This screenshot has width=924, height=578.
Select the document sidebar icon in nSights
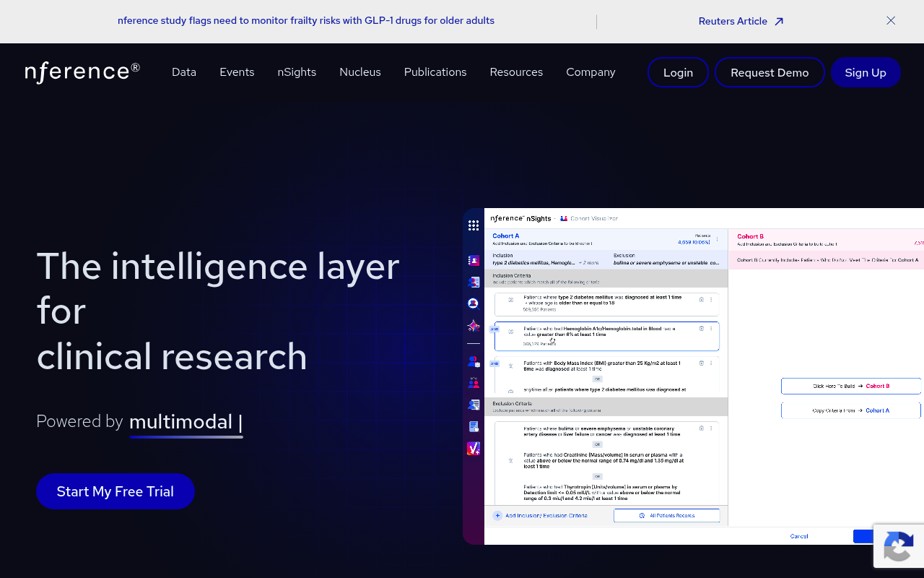[474, 426]
